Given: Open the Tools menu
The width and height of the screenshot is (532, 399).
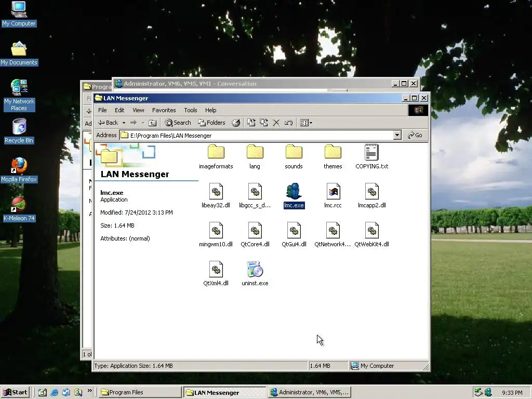Looking at the screenshot, I should [x=191, y=110].
